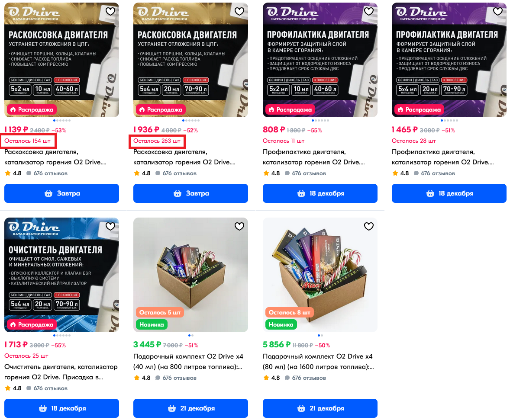The width and height of the screenshot is (510, 420).
Task: Click Завтра cart button for 1 936 ₽ item
Action: pos(190,193)
